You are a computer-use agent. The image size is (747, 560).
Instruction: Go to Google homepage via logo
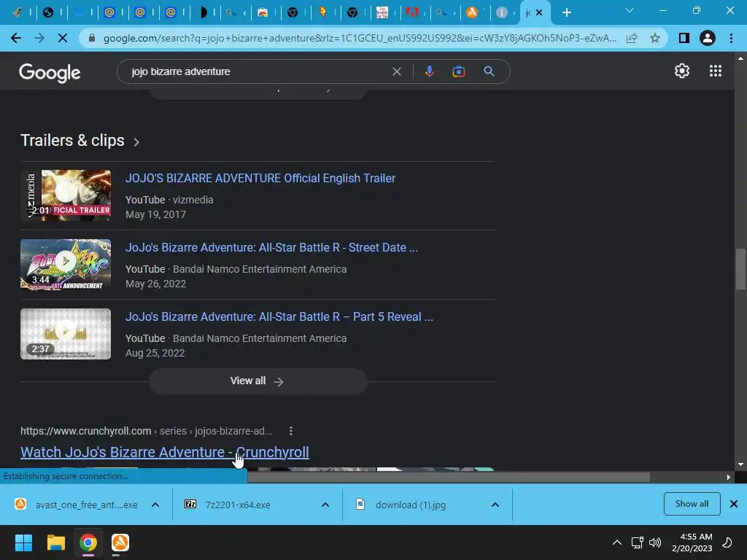point(50,72)
